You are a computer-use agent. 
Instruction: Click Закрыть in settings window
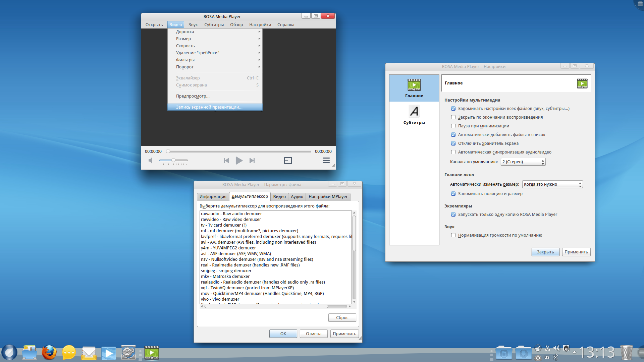click(x=545, y=252)
